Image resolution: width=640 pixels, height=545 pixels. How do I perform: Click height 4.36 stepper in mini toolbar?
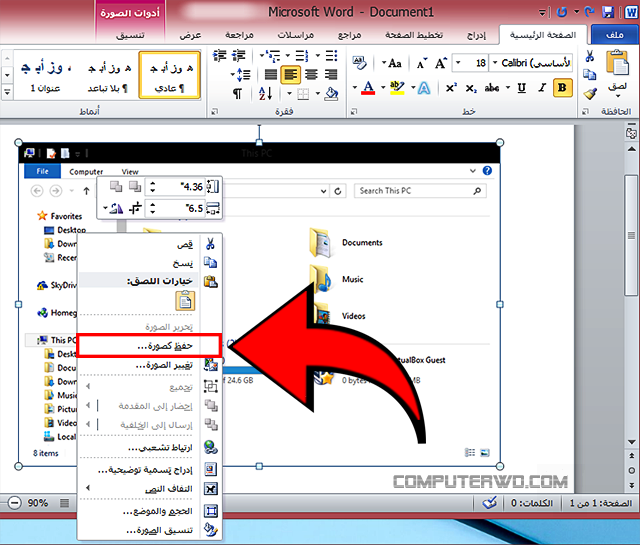[x=153, y=187]
